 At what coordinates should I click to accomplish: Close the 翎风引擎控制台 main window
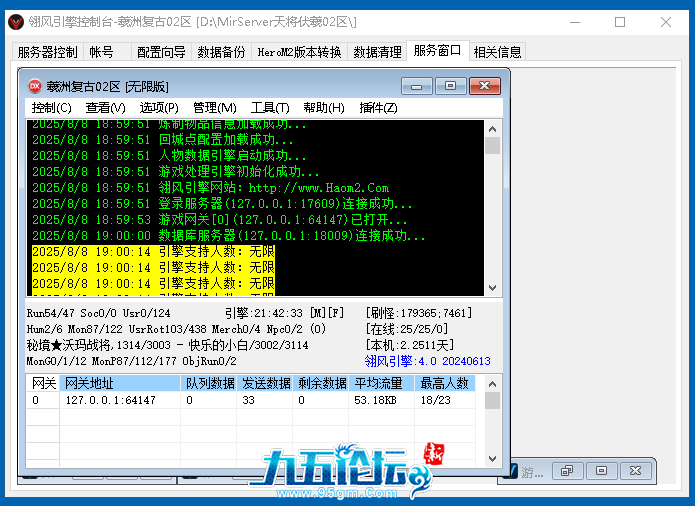(666, 22)
